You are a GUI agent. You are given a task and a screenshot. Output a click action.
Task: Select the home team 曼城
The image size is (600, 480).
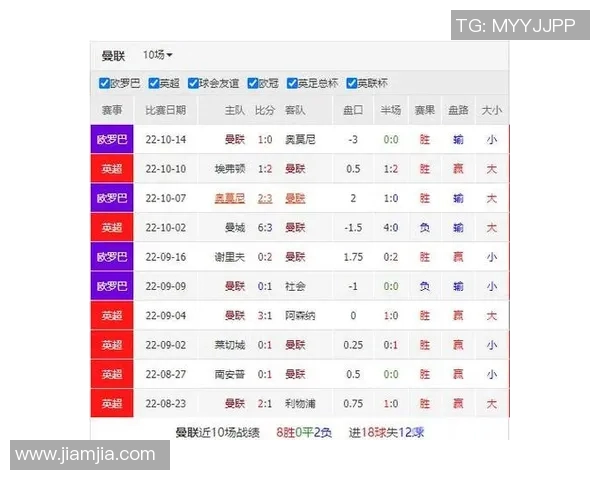click(235, 228)
